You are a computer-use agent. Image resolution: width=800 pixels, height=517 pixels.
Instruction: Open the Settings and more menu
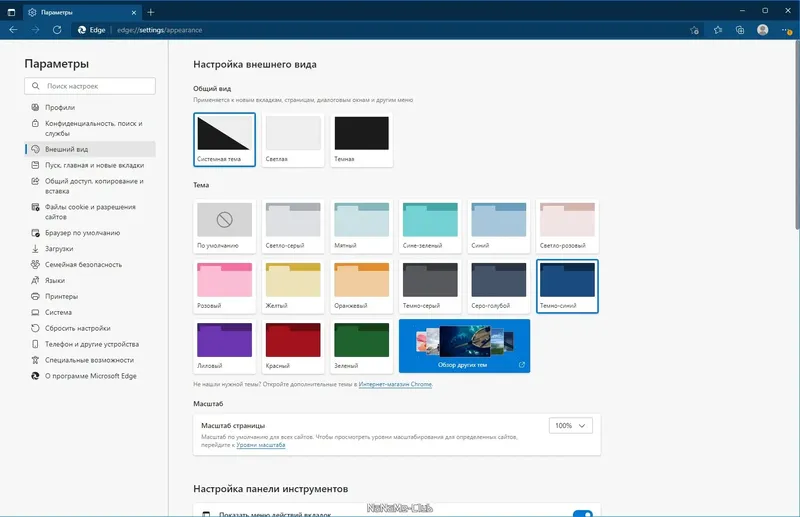coord(786,30)
